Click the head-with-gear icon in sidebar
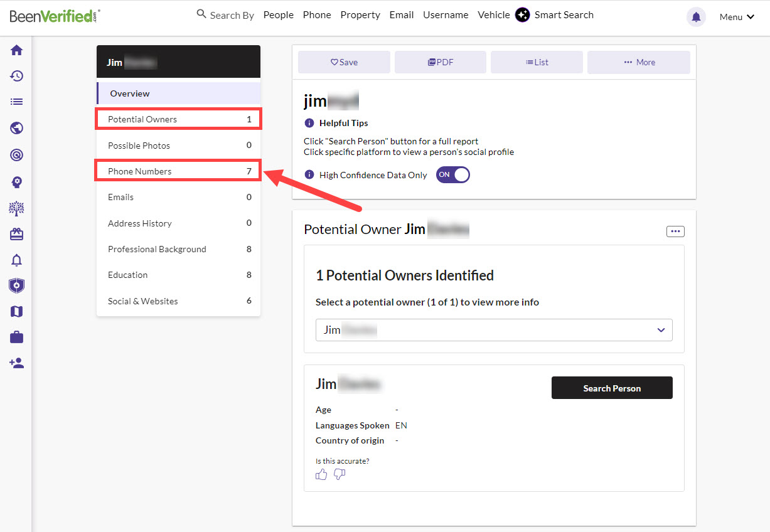Screen dimensions: 770x532 coord(17,182)
